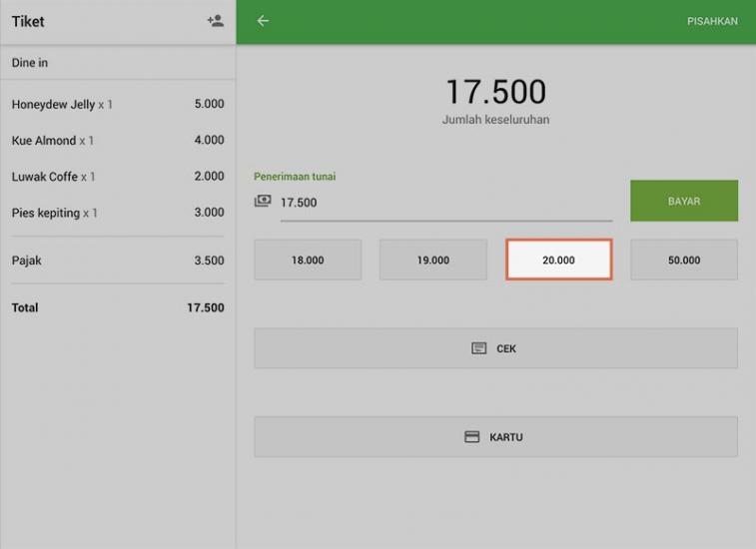The width and height of the screenshot is (756, 549).
Task: Select the Luwak Coffe ticket item
Action: [118, 177]
